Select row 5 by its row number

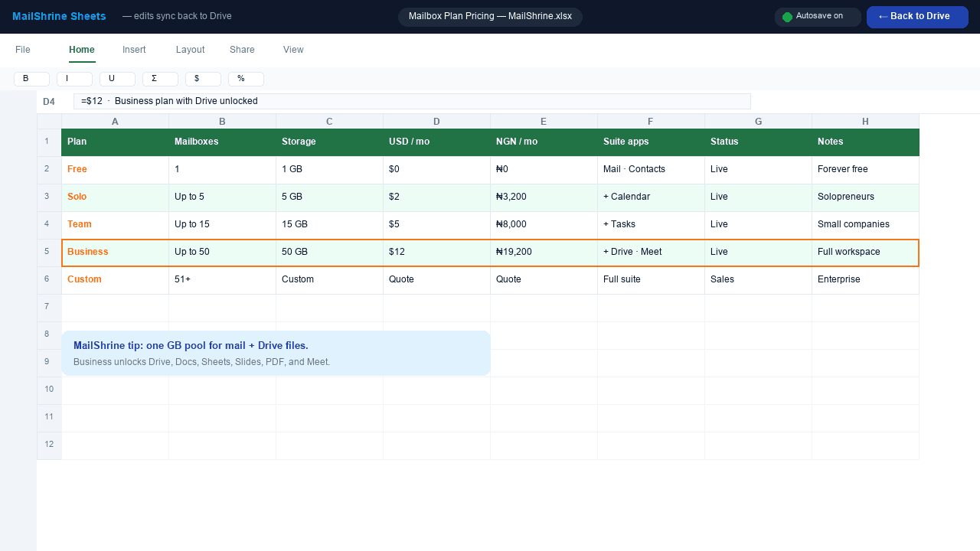tap(49, 252)
